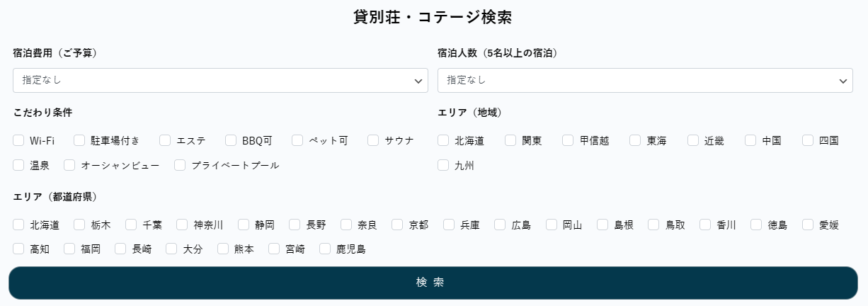
Task: Check the Wi-Fi amenity checkbox
Action: click(x=18, y=140)
